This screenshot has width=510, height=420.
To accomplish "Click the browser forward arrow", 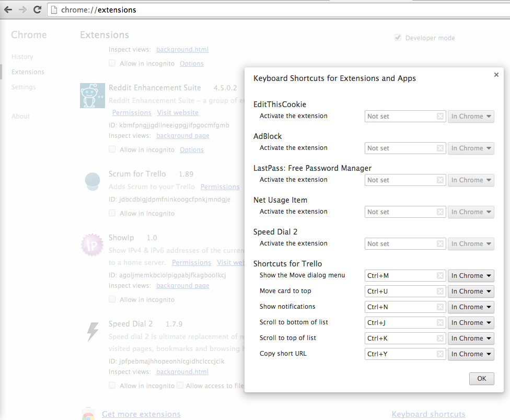I will pyautogui.click(x=22, y=10).
